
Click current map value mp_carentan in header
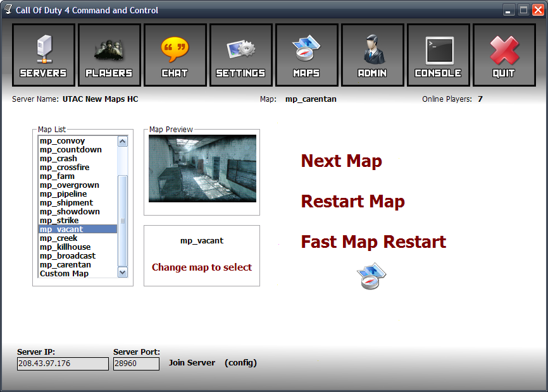point(311,99)
